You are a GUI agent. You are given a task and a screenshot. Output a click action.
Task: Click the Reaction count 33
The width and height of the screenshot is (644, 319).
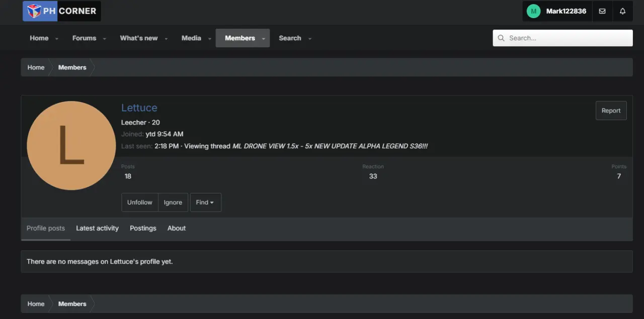coord(373,176)
